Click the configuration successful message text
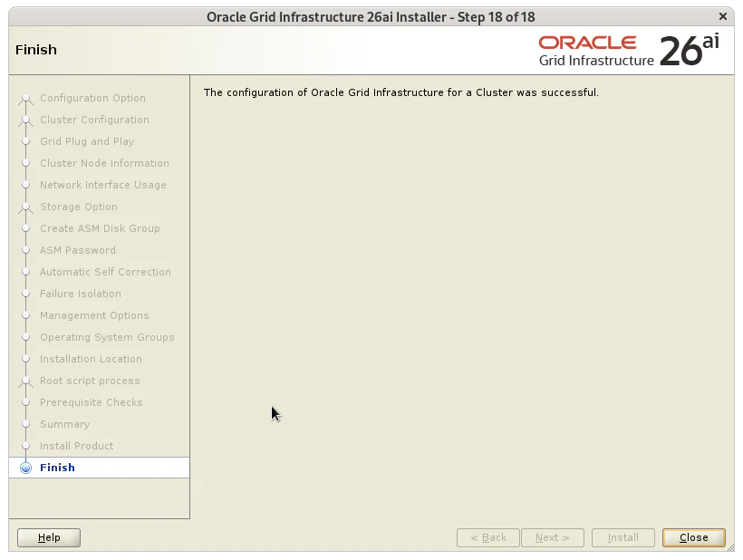The image size is (743, 560). click(x=401, y=92)
